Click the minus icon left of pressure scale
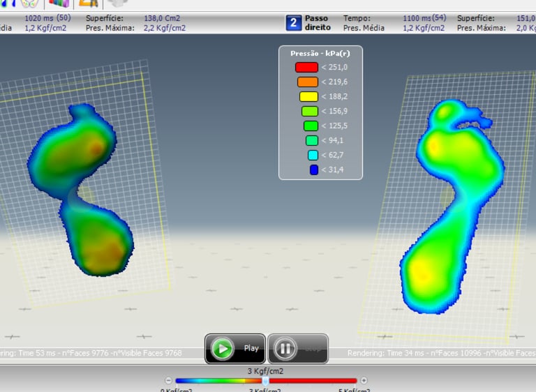 pyautogui.click(x=168, y=380)
